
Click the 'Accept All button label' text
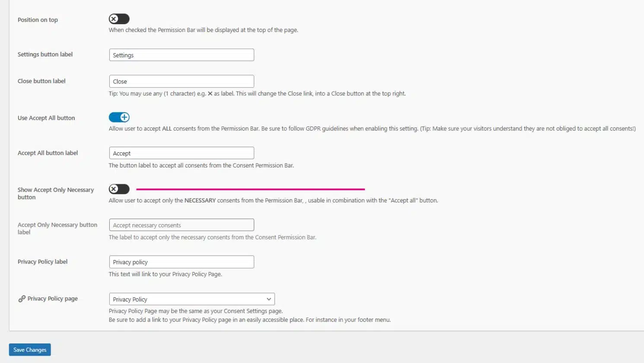(x=48, y=153)
